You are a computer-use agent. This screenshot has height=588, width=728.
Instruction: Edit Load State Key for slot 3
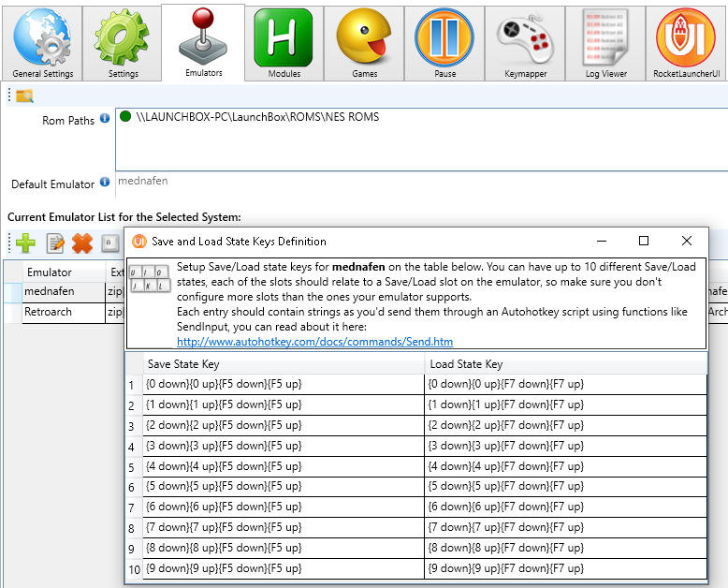(x=566, y=425)
